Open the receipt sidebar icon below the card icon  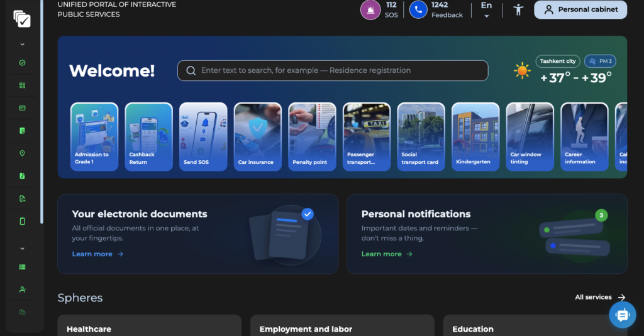(22, 131)
